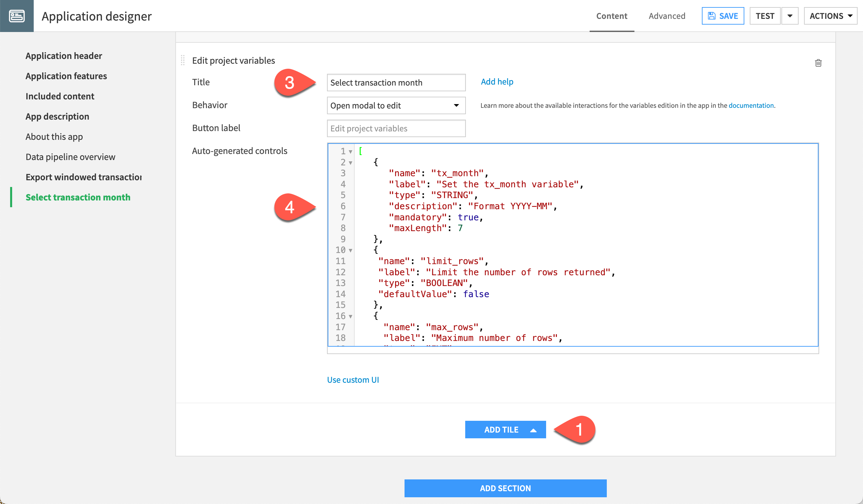
Task: Expand the ACTIONS menu
Action: (830, 16)
